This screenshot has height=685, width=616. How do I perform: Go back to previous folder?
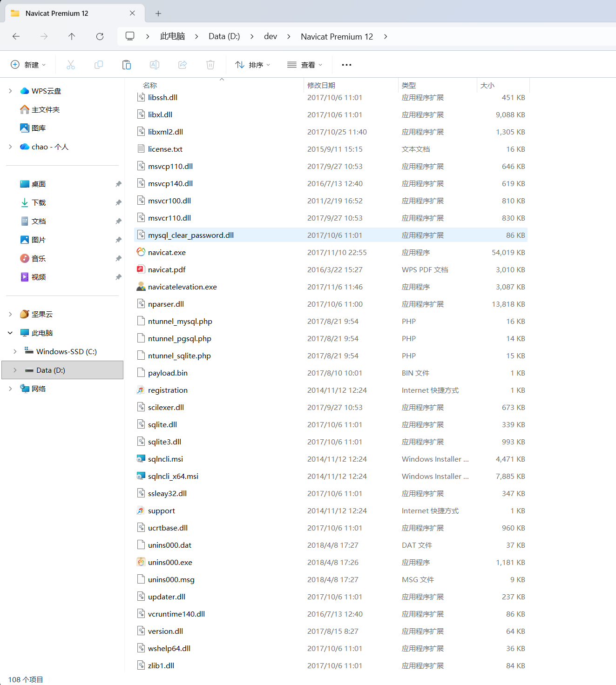[16, 36]
